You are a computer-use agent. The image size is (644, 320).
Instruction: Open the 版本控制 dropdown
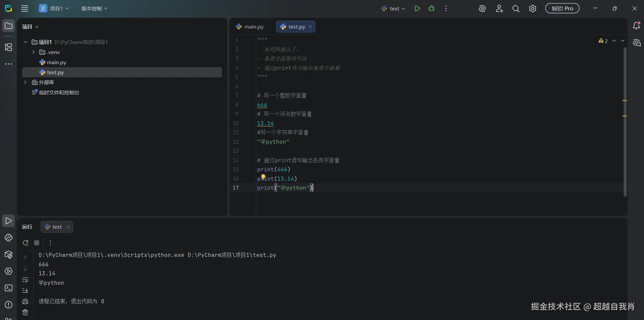click(94, 9)
